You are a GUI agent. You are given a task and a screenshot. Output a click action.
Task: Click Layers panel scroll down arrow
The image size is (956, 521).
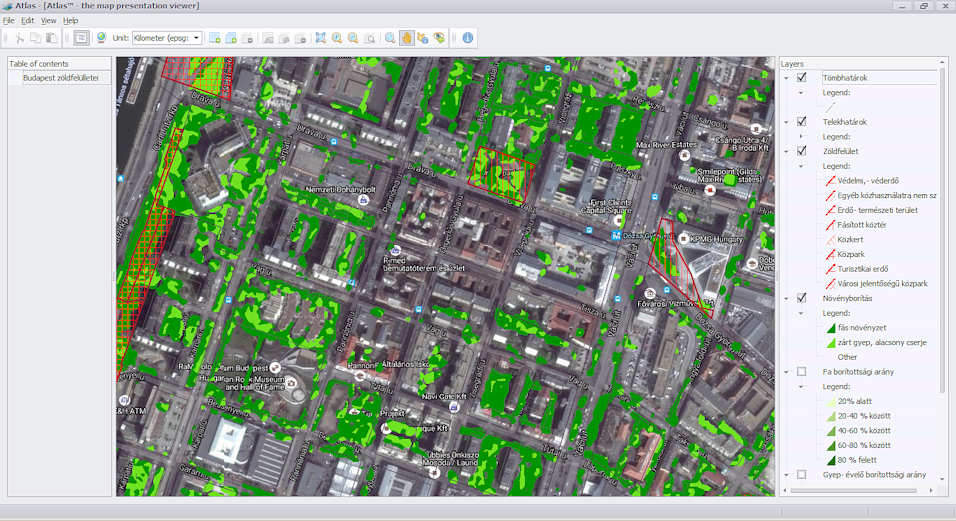pos(943,480)
